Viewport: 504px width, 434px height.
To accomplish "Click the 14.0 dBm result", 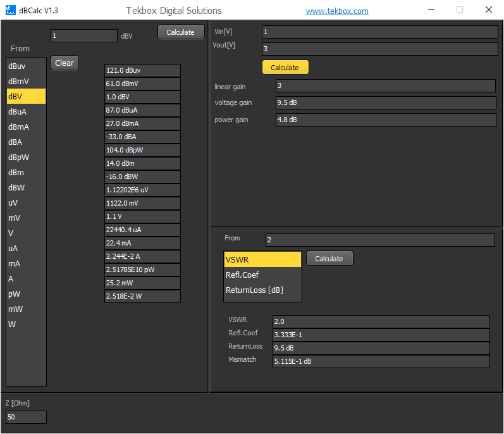I will point(142,163).
